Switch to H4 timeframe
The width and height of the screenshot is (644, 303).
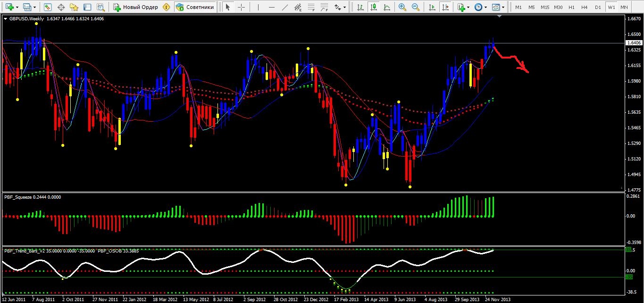point(585,7)
